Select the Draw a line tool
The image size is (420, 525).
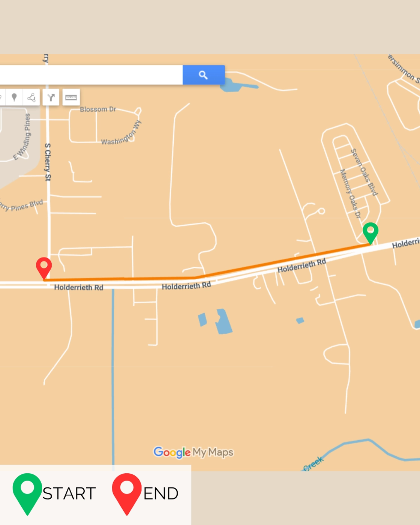coord(31,97)
